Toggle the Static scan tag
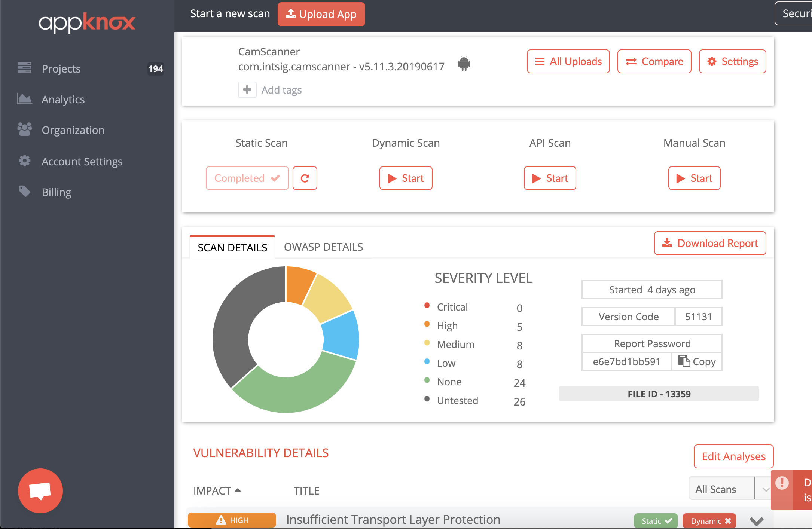This screenshot has height=529, width=812. (656, 521)
